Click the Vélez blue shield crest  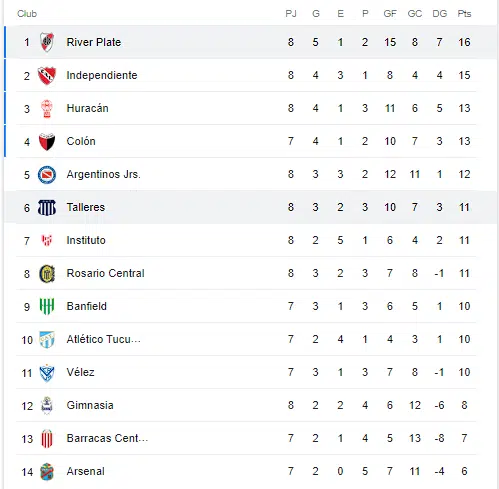coord(47,373)
